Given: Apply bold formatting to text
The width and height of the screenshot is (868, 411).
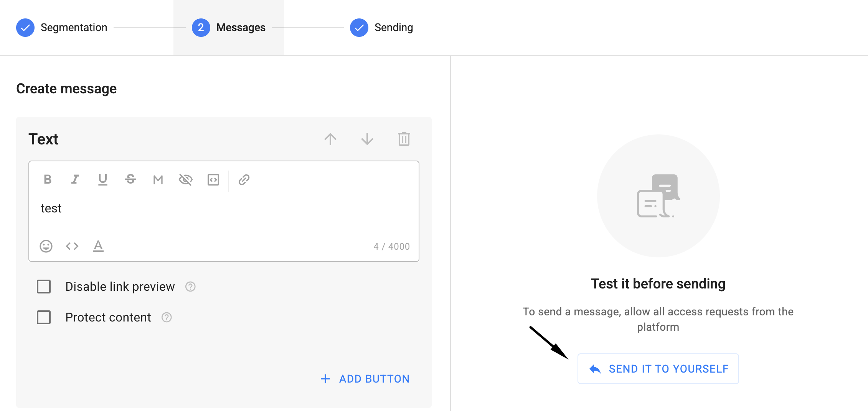Looking at the screenshot, I should (x=48, y=179).
